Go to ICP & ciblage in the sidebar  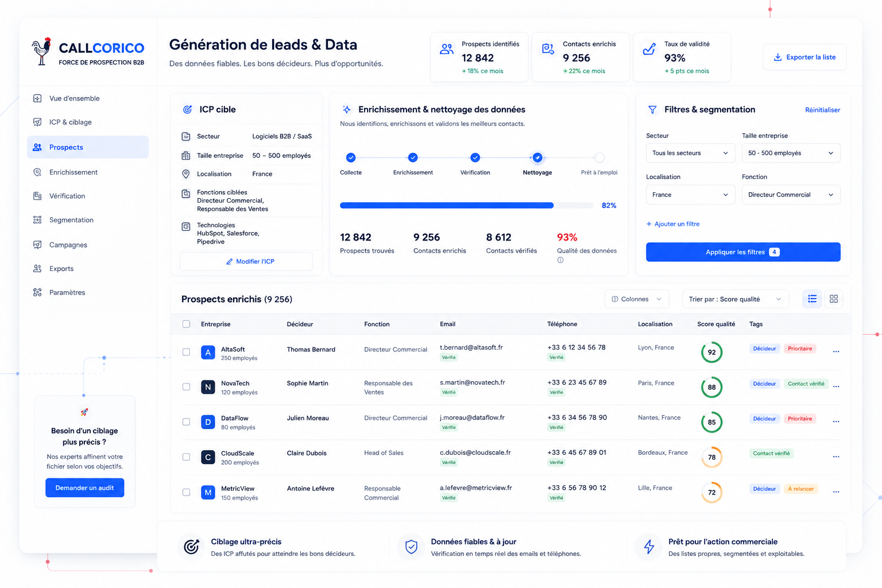(88, 122)
